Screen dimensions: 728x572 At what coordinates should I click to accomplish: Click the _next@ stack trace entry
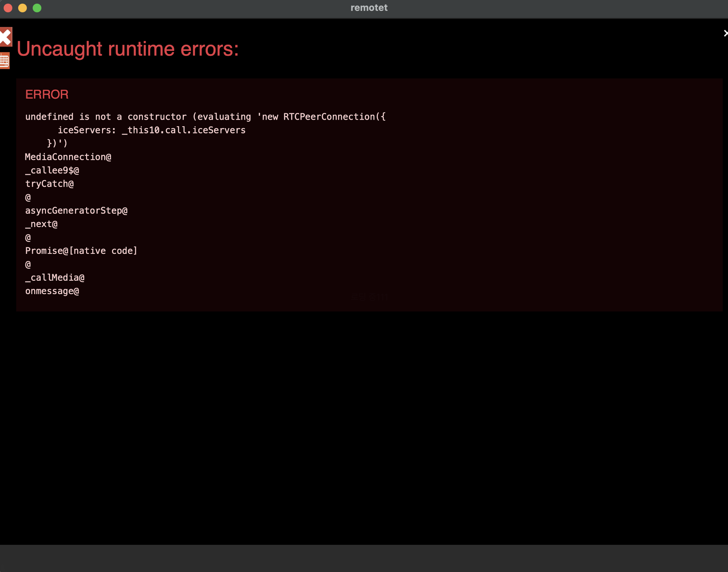(x=41, y=224)
